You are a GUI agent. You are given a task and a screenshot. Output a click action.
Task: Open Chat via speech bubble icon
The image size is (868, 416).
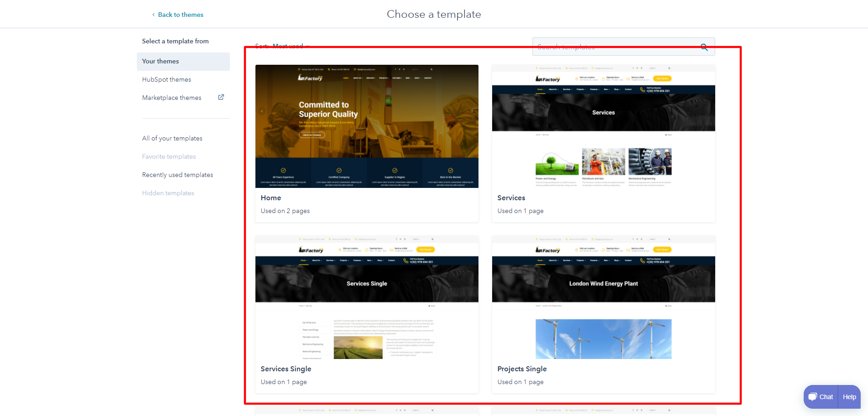click(x=813, y=397)
